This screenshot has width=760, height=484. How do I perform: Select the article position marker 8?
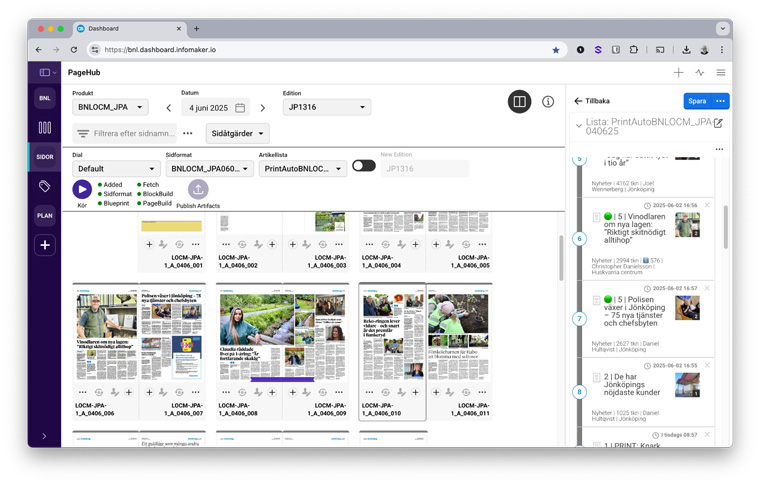click(579, 391)
